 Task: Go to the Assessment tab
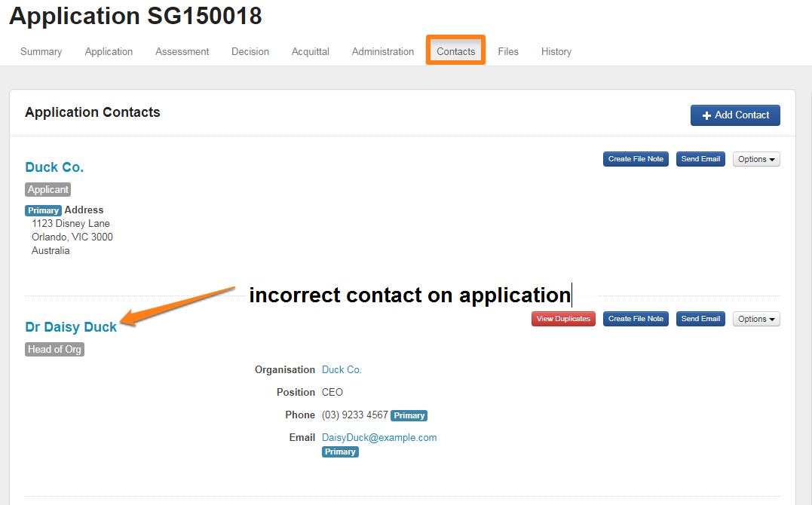182,52
